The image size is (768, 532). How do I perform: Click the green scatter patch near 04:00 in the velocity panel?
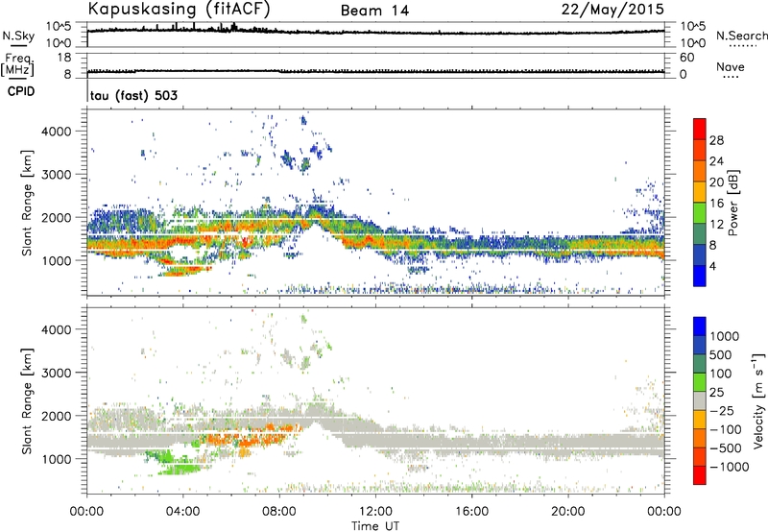(x=180, y=470)
